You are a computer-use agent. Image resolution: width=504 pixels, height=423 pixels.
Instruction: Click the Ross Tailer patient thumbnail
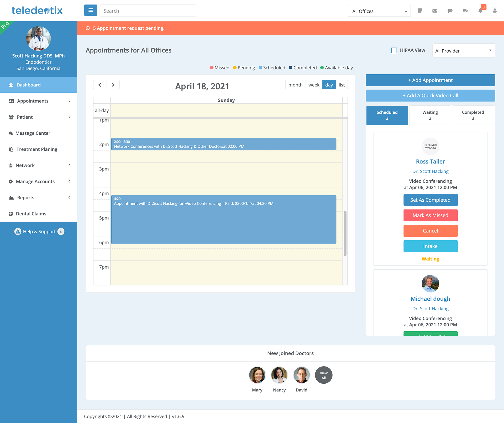(430, 147)
